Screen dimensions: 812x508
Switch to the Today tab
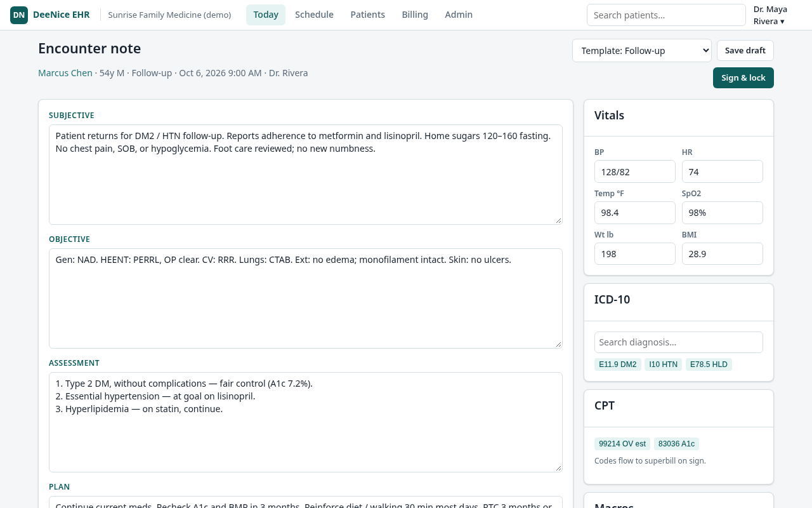pos(266,15)
